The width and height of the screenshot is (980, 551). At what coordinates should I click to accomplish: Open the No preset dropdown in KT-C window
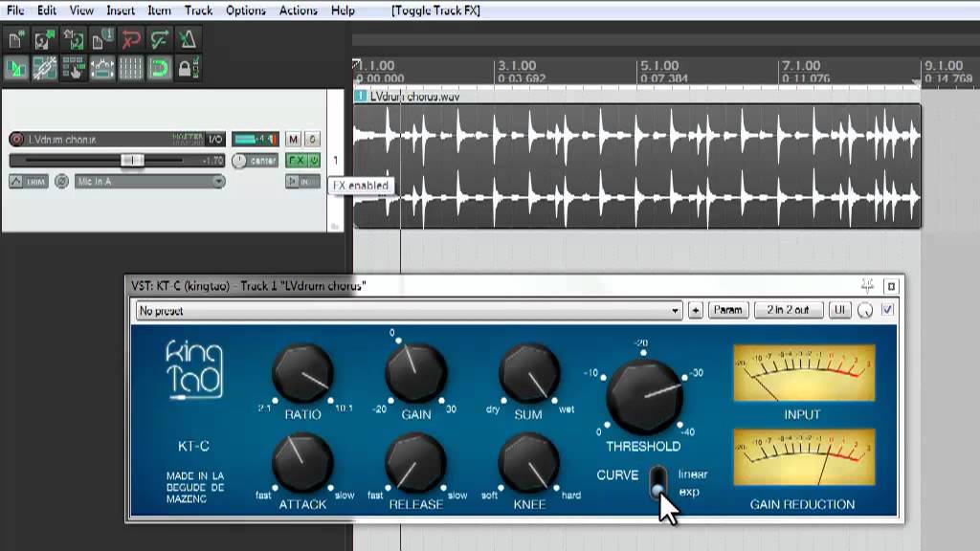point(410,311)
